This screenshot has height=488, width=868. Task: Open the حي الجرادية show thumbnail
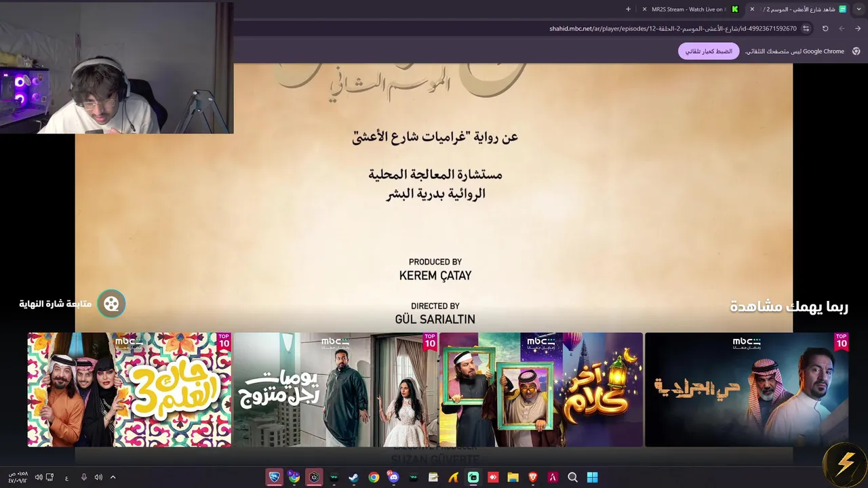(747, 390)
